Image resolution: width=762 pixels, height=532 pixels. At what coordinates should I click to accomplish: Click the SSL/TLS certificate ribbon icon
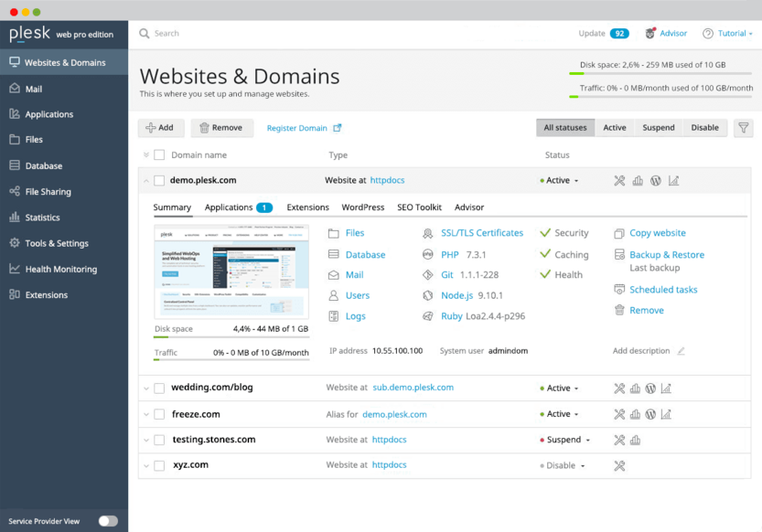pyautogui.click(x=428, y=233)
